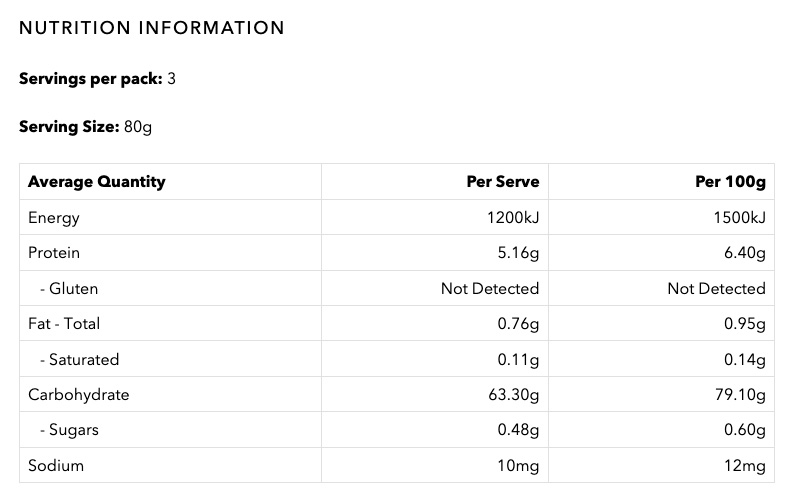794x491 pixels.
Task: Select the Per 100g column header
Action: click(730, 182)
